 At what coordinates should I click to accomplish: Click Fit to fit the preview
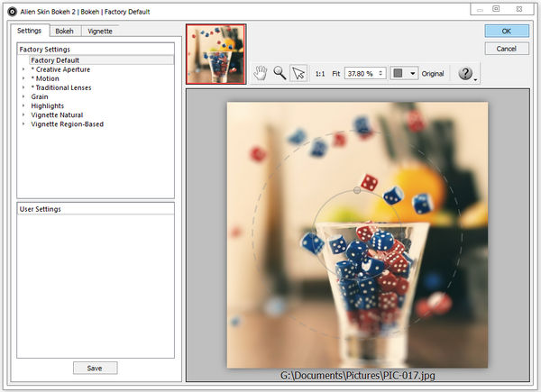click(336, 73)
